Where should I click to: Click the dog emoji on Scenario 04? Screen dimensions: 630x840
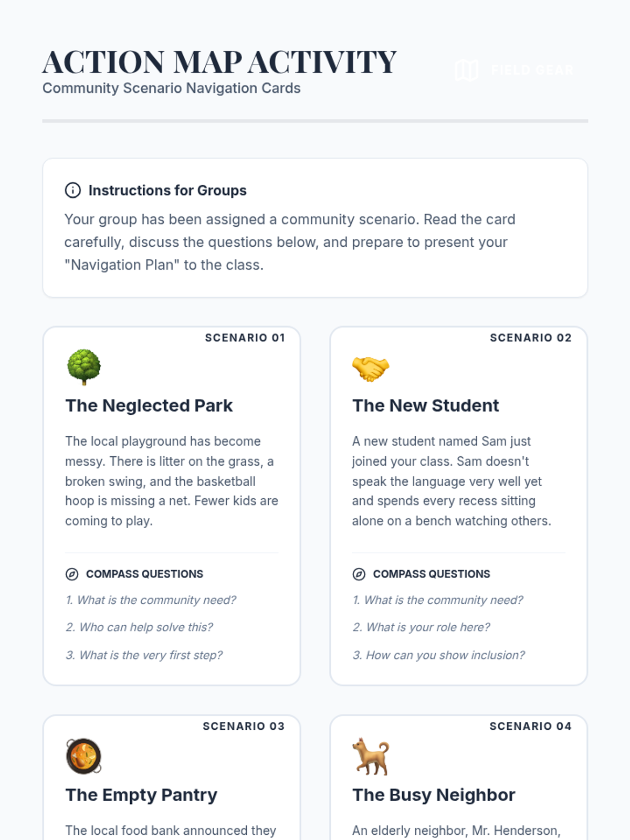click(371, 757)
